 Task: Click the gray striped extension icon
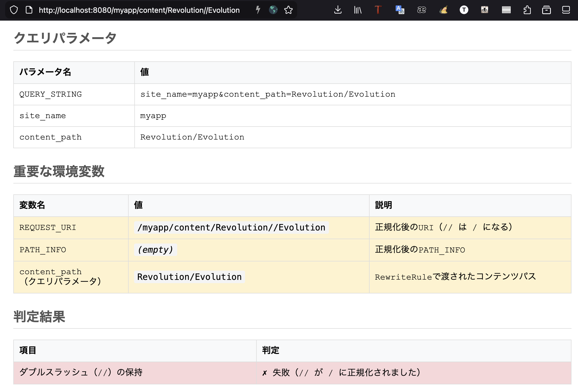click(x=506, y=10)
